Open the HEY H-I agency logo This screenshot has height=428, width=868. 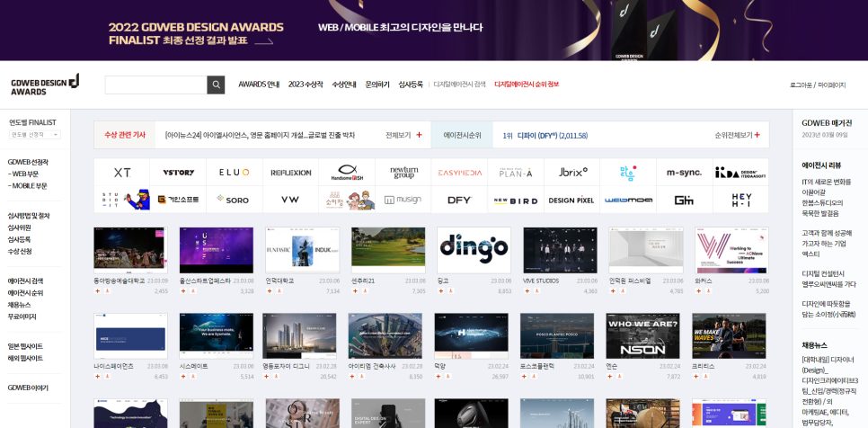click(x=741, y=200)
